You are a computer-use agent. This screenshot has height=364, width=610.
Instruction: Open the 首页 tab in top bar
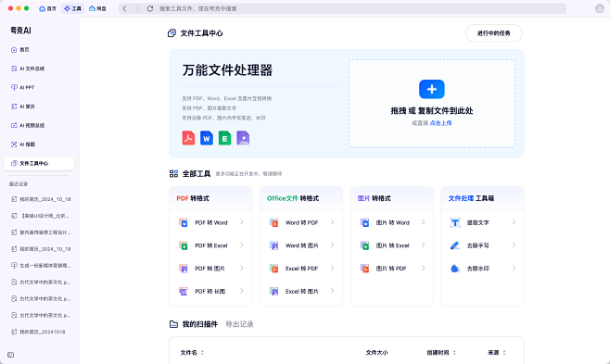47,8
